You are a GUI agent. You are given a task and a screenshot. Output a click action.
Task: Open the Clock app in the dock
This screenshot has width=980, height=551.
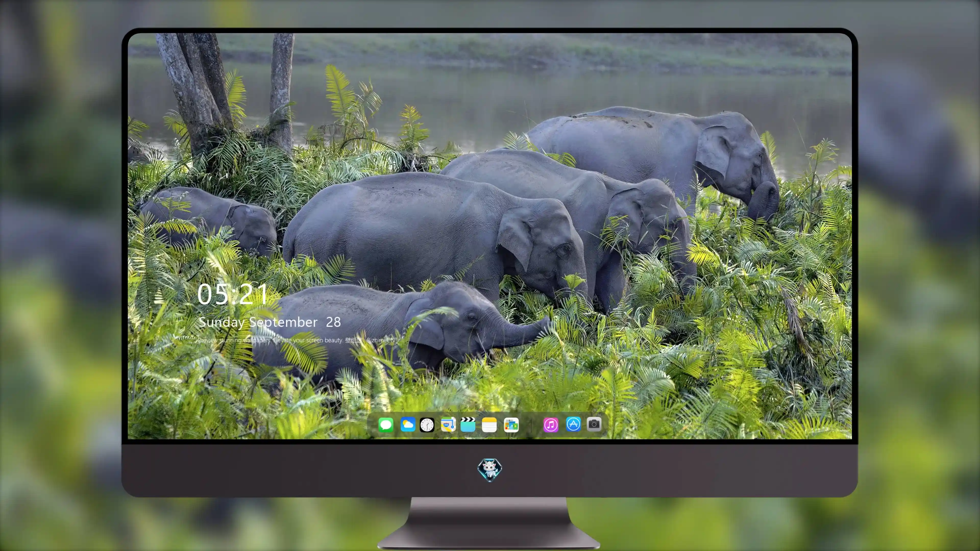(427, 425)
